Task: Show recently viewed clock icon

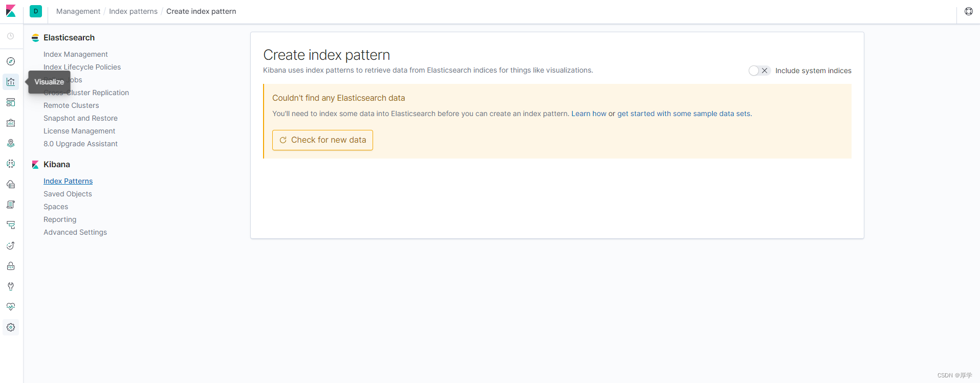Action: 11,36
